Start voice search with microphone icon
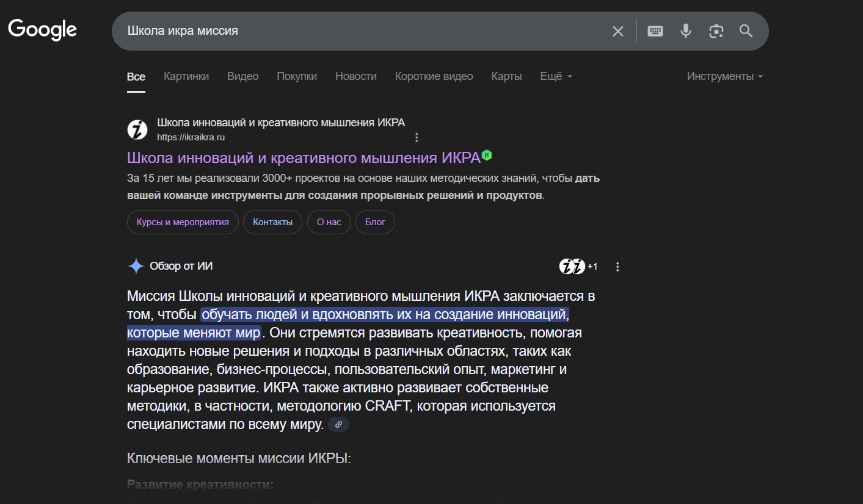863x504 pixels. [686, 31]
